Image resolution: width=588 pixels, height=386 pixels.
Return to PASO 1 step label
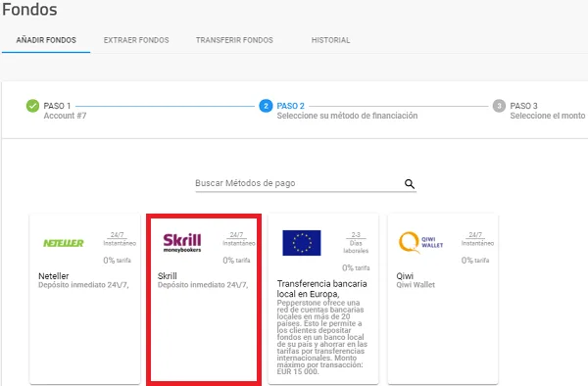click(x=57, y=106)
